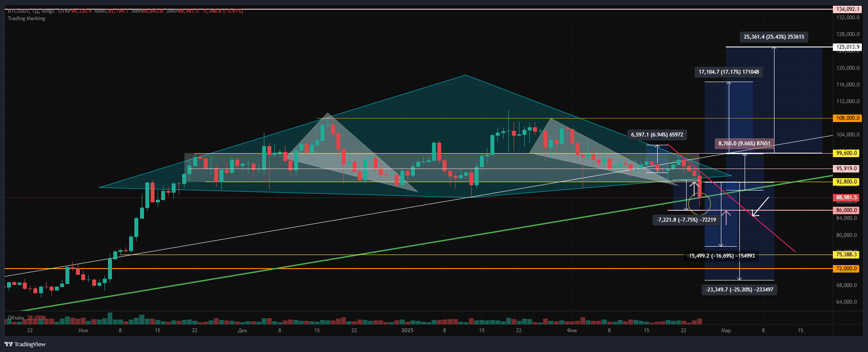Click the Объём 28.099K volume label
This screenshot has height=352, width=868.
click(x=27, y=317)
